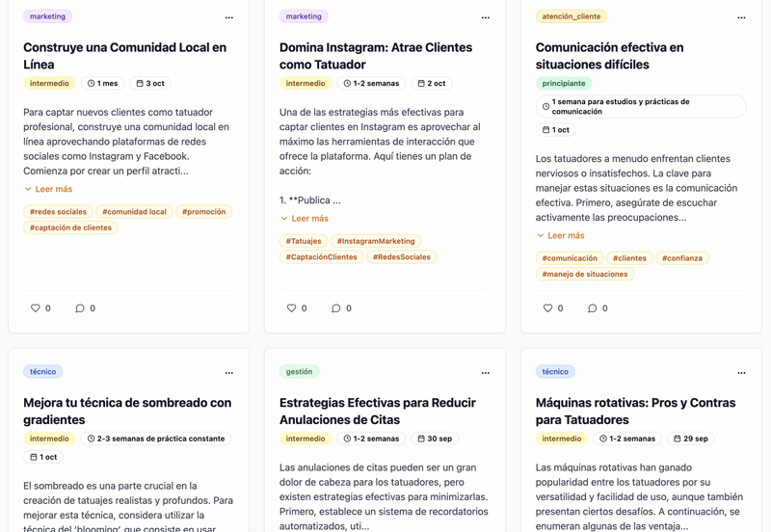
Task: Click the principiante difficulty badge
Action: click(x=564, y=84)
